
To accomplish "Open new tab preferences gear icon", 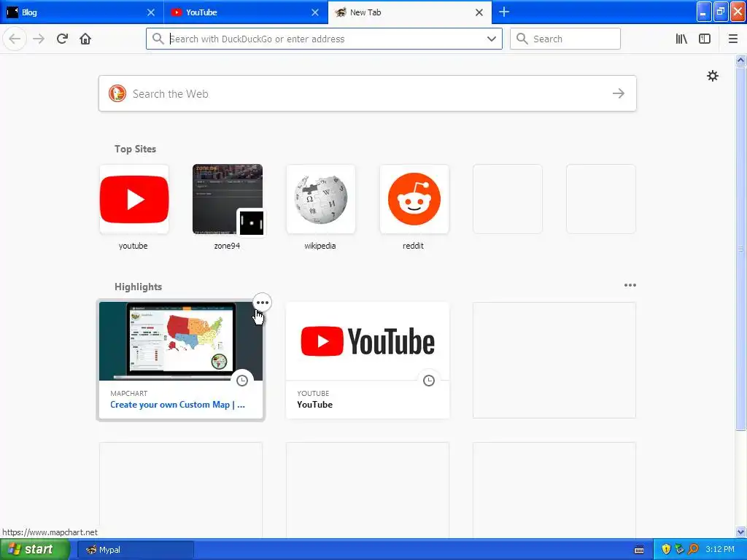I will 712,76.
